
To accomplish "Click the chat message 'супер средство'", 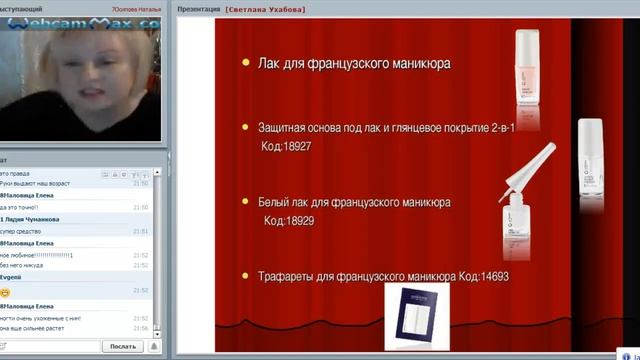I will (20, 231).
